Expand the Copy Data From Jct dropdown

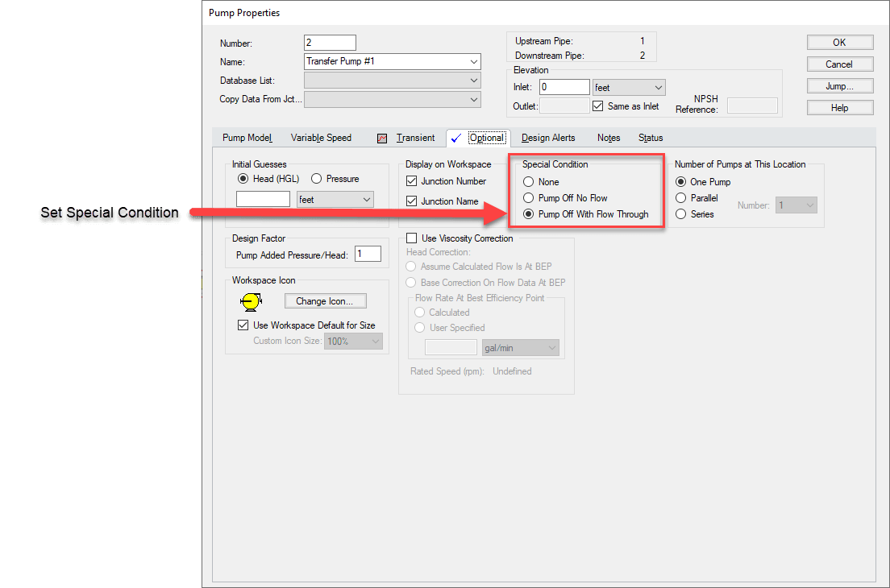[x=473, y=99]
